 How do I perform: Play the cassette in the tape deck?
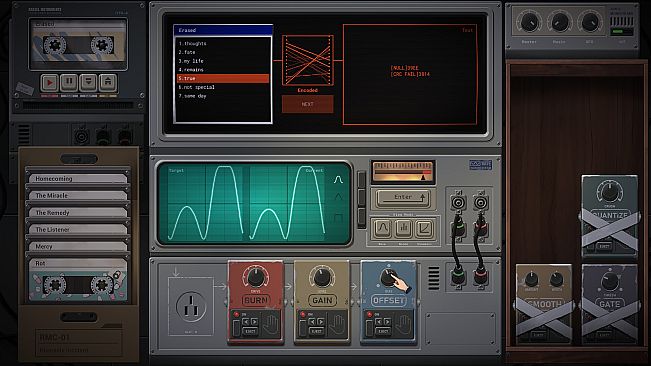(49, 83)
